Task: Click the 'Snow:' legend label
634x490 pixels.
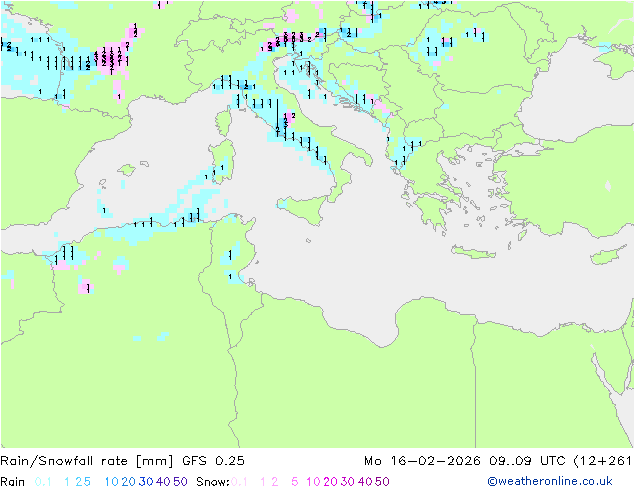Action: click(x=213, y=482)
